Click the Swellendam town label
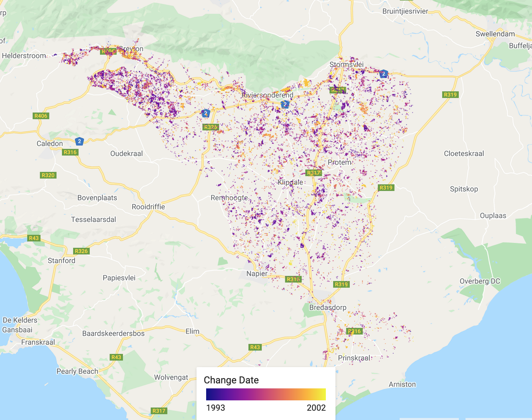This screenshot has height=420, width=532. point(495,34)
